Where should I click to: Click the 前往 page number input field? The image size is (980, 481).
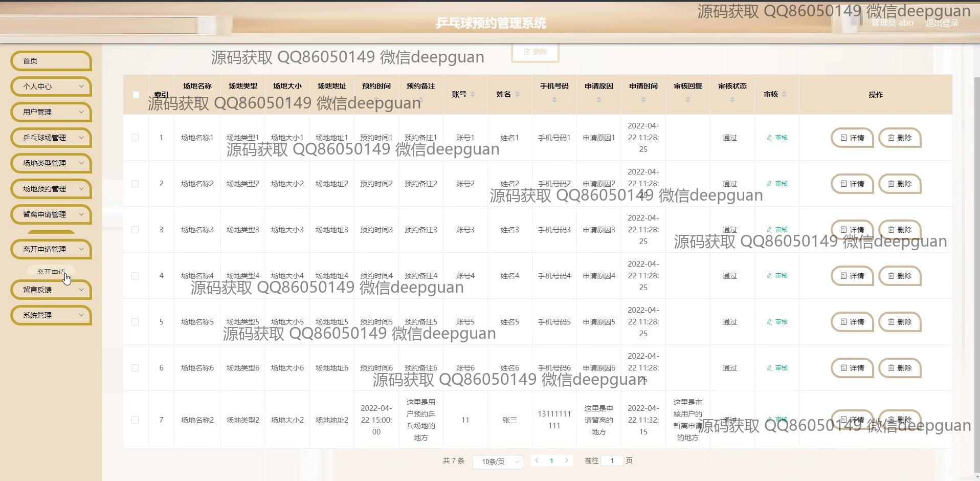point(612,461)
